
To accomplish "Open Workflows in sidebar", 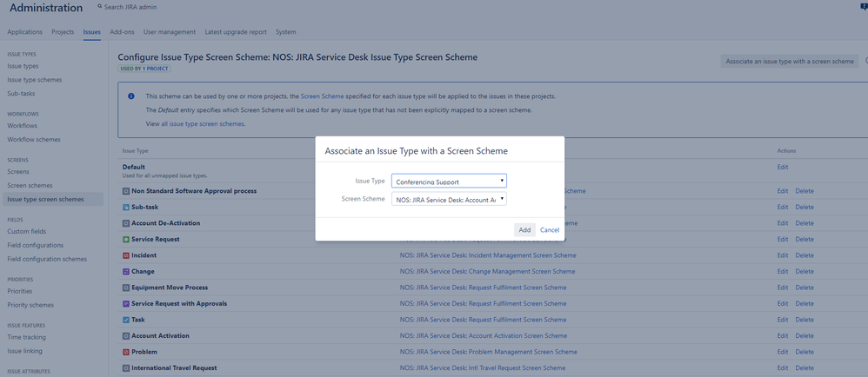I will pyautogui.click(x=22, y=126).
